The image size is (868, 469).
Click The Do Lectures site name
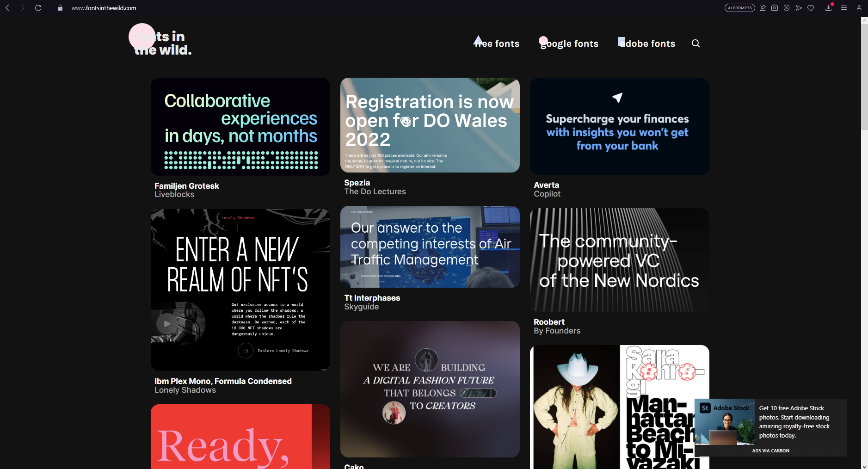[x=375, y=191]
